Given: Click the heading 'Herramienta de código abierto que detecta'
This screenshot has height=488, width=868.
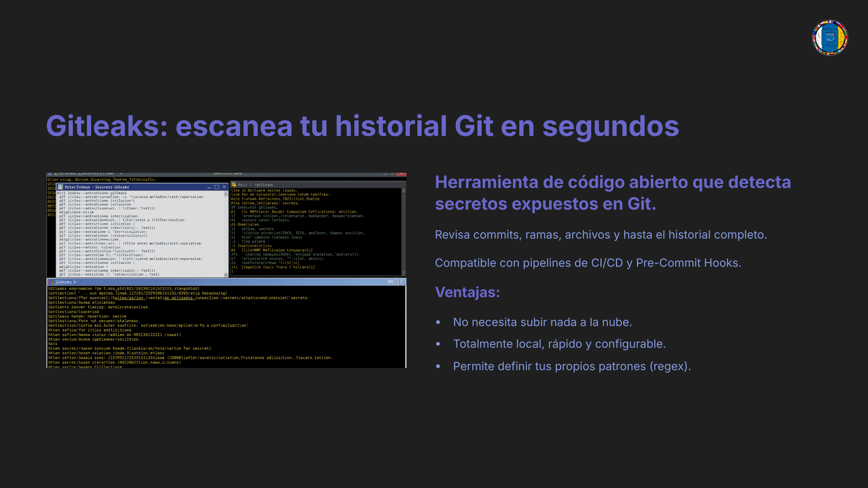Looking at the screenshot, I should pyautogui.click(x=613, y=182).
